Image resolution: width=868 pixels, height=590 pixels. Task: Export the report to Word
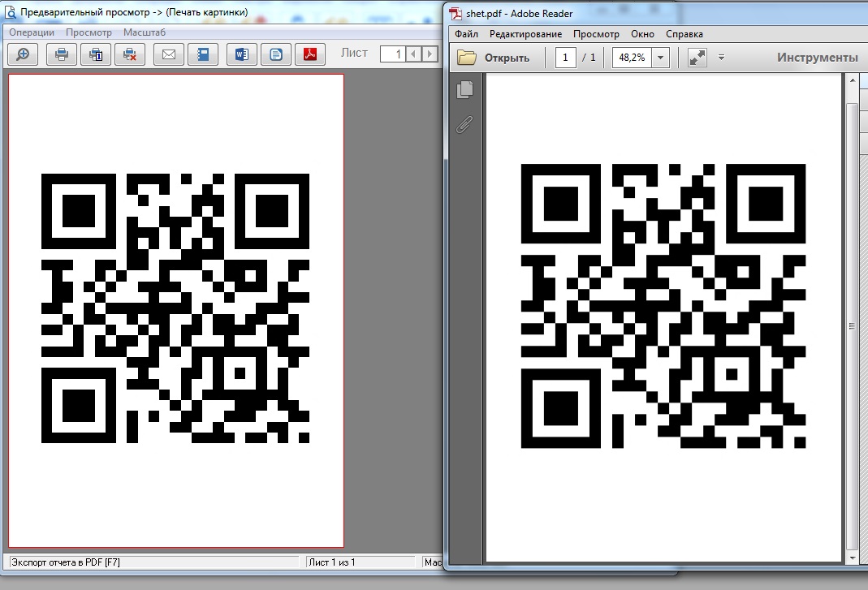[x=241, y=54]
